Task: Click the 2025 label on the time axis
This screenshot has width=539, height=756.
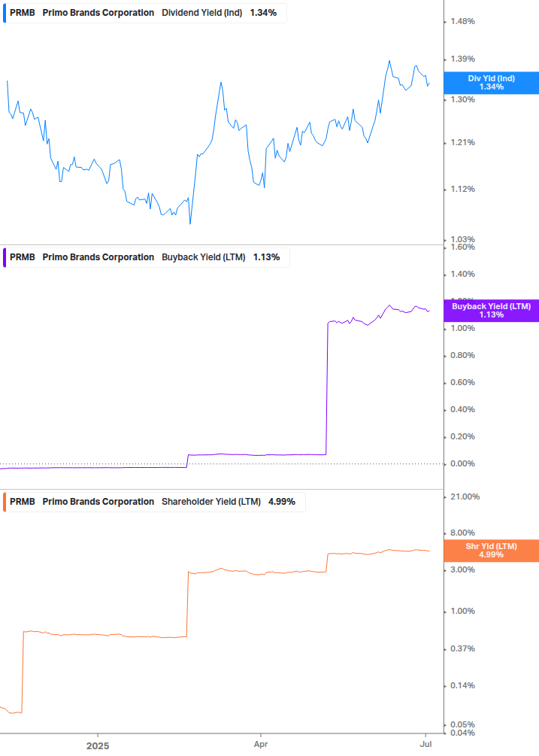Action: click(x=98, y=746)
